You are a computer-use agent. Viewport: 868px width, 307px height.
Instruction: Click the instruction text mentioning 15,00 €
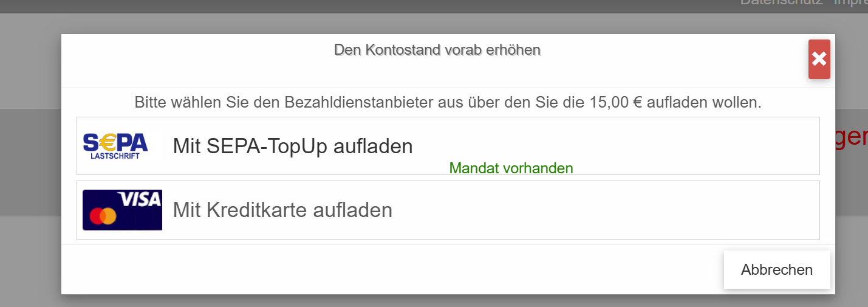click(x=448, y=102)
